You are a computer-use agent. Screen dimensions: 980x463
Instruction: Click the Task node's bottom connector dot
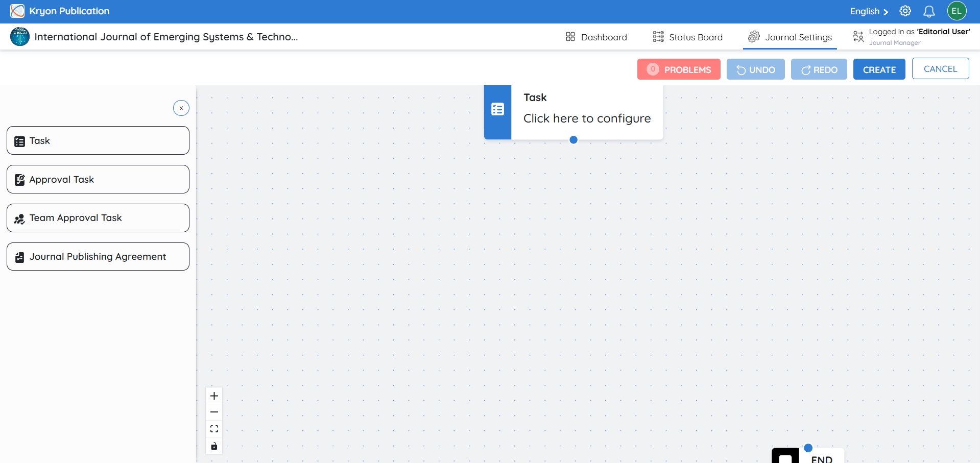(x=573, y=140)
